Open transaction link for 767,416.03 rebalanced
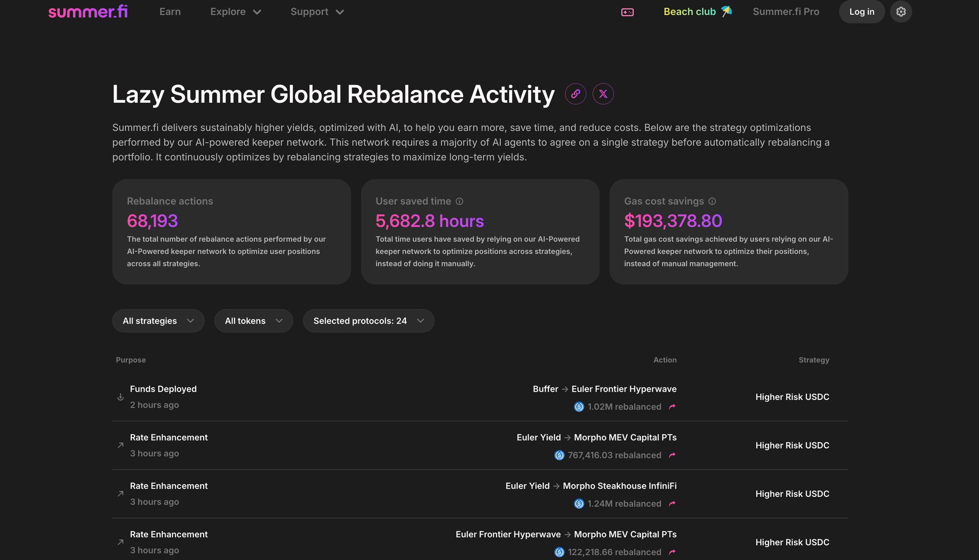Screen dimensions: 979x560 [672, 455]
